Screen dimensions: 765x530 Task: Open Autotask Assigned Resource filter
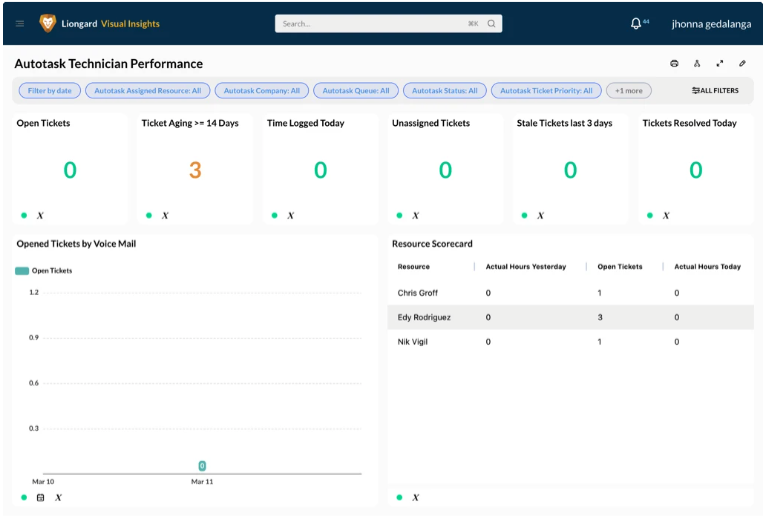147,90
